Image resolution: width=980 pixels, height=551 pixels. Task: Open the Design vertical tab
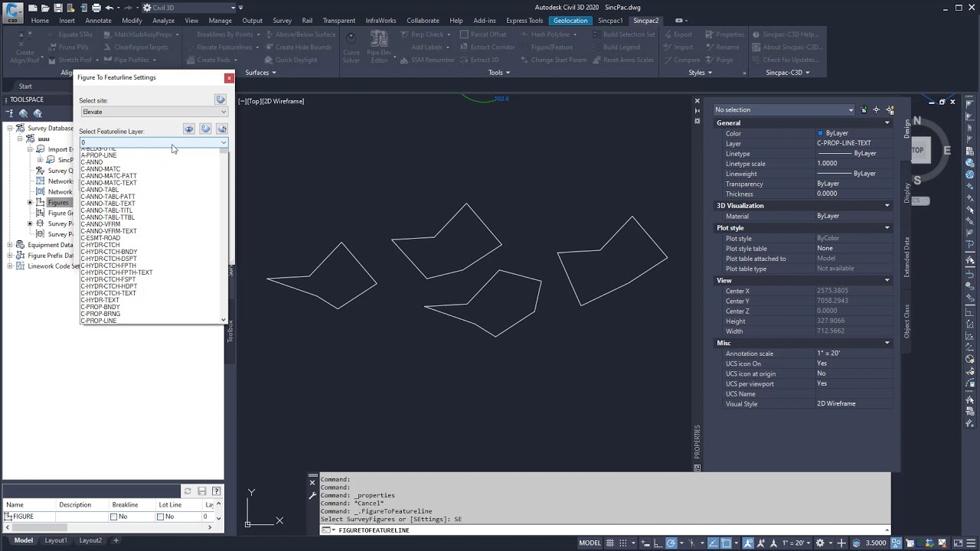pos(907,128)
